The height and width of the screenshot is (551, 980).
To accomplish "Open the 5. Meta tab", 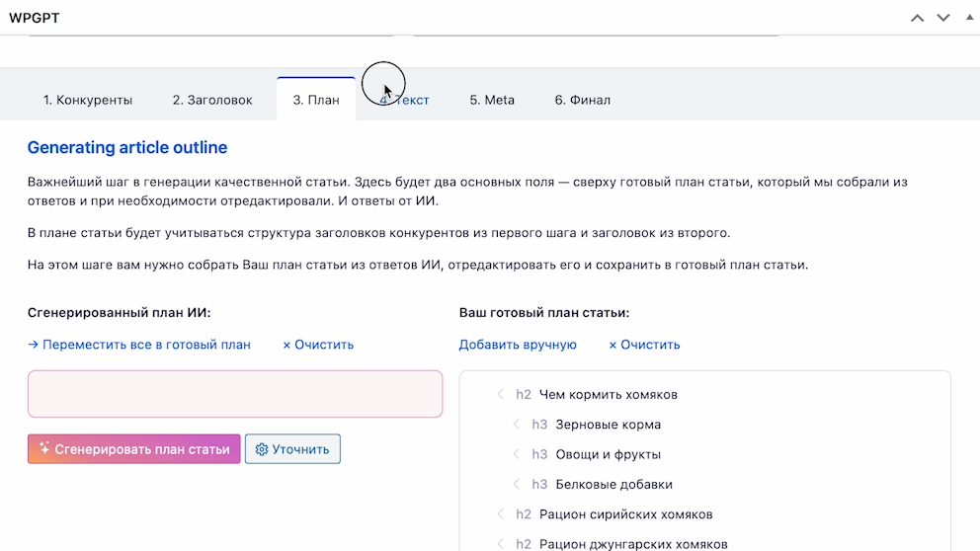I will [x=492, y=100].
